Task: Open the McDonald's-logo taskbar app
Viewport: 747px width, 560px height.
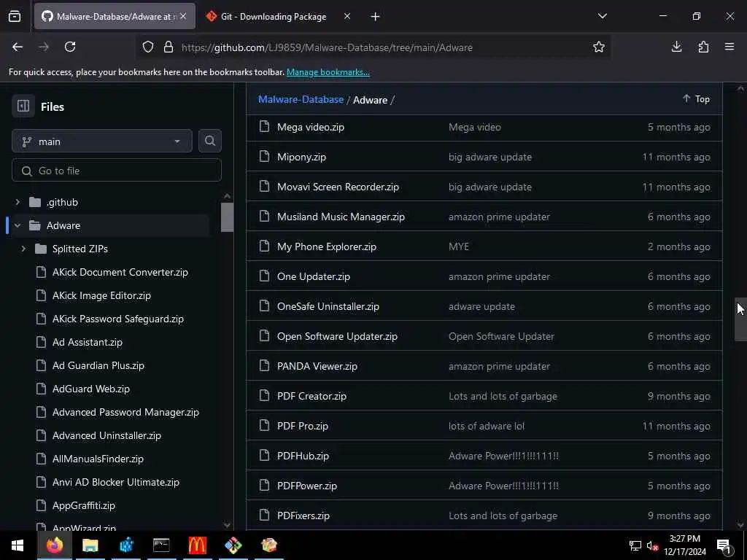Action: (197, 545)
